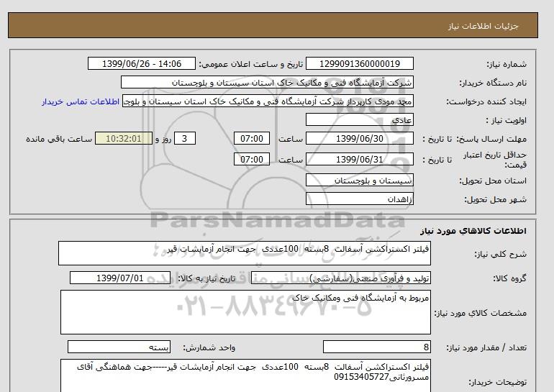Click the goods specifications text area
This screenshot has height=392, width=554.
click(245, 312)
